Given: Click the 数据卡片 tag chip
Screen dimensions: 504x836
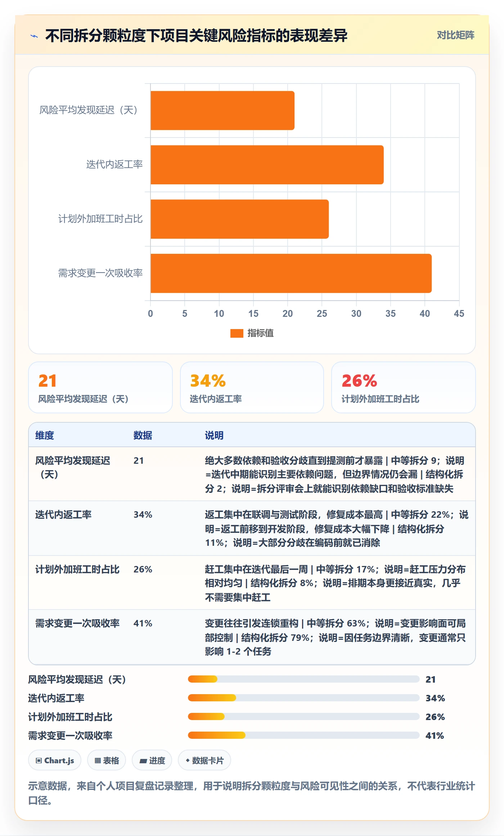Looking at the screenshot, I should pyautogui.click(x=204, y=760).
